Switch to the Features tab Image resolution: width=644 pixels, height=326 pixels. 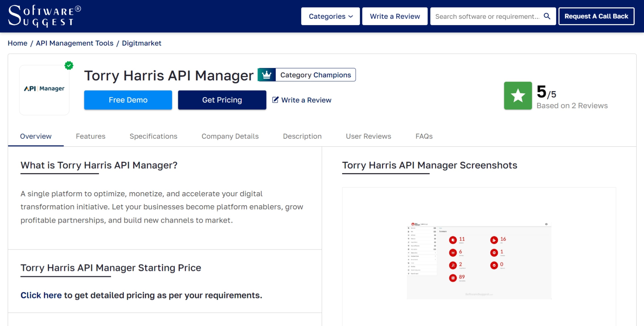click(x=91, y=136)
